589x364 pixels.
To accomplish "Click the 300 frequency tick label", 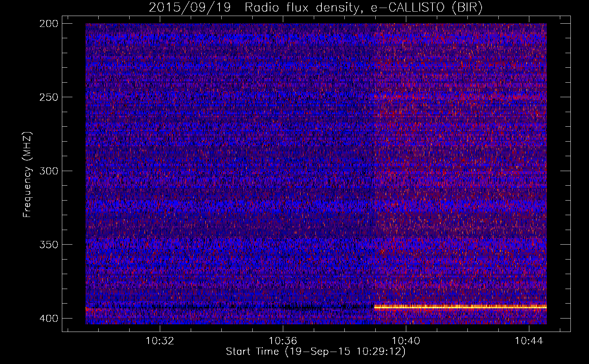I will 48,171.
